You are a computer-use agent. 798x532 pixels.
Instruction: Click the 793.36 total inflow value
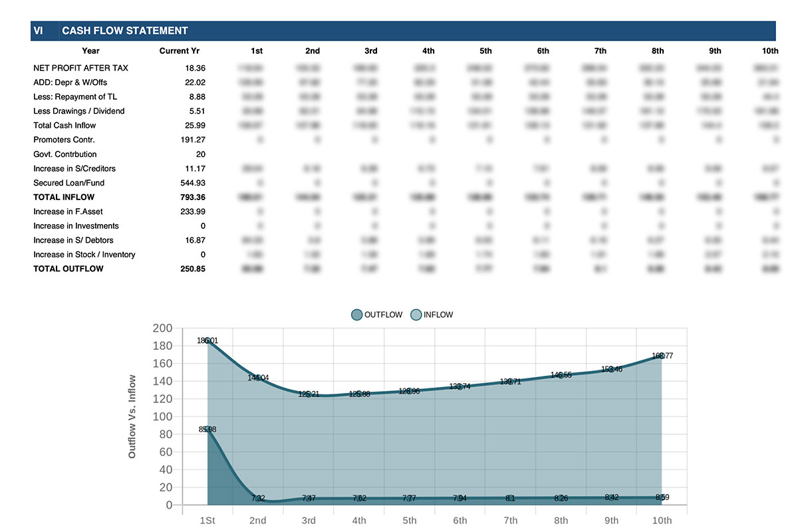pyautogui.click(x=193, y=198)
